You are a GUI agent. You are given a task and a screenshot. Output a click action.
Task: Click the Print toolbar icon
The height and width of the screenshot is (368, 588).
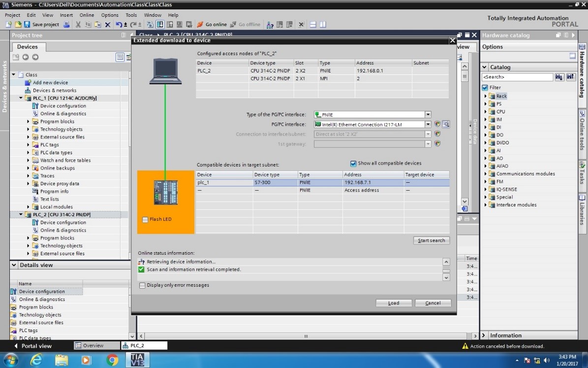click(x=66, y=25)
